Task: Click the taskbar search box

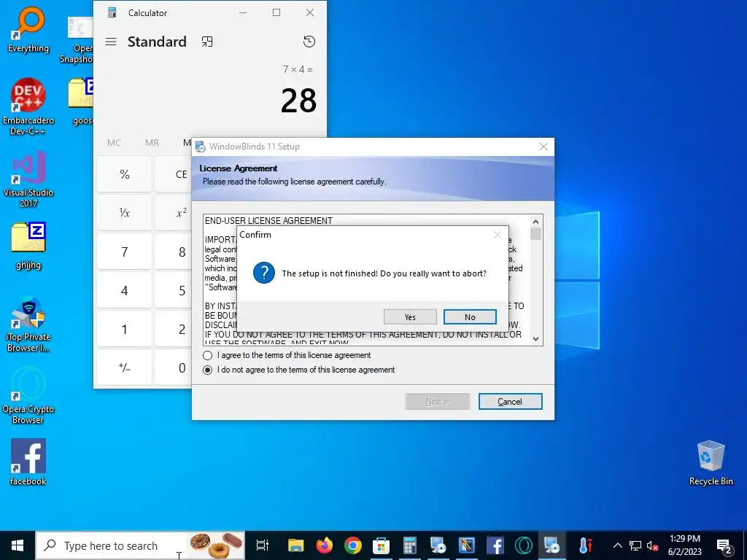Action: [x=140, y=545]
